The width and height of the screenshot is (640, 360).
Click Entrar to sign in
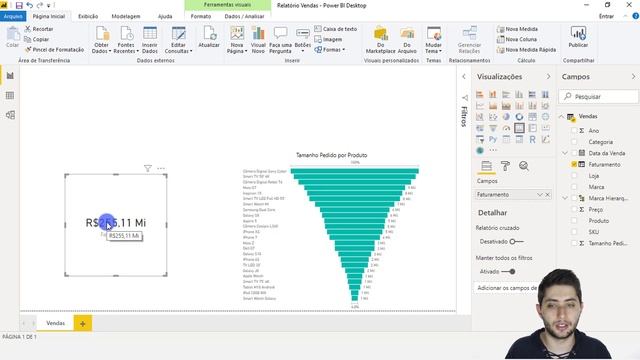coord(606,16)
